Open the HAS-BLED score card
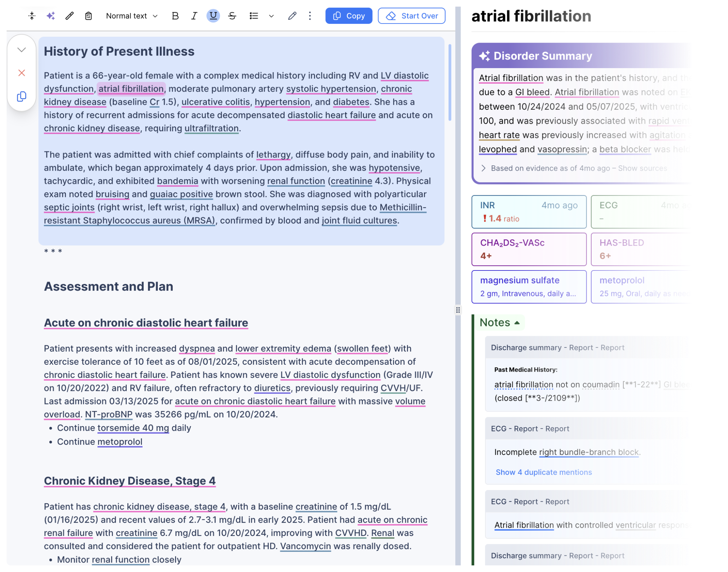This screenshot has width=728, height=572. (x=640, y=250)
